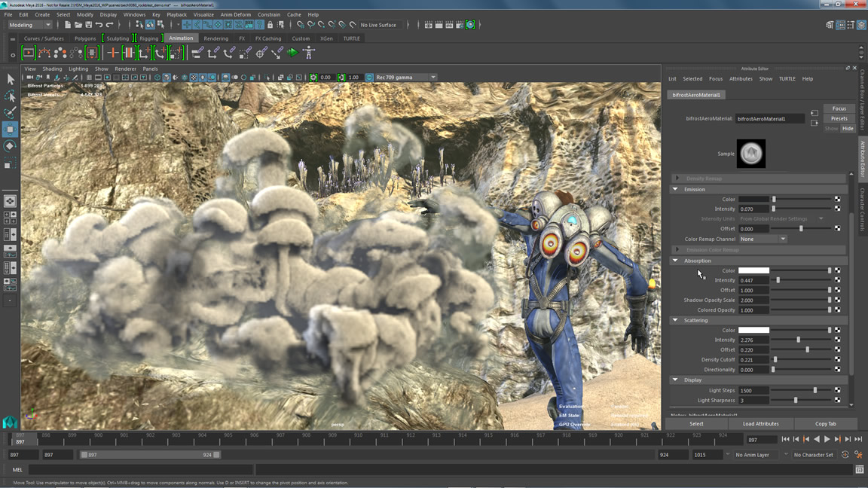868x488 pixels.
Task: Open the Attribute Editor Attributes menu
Action: click(x=741, y=79)
